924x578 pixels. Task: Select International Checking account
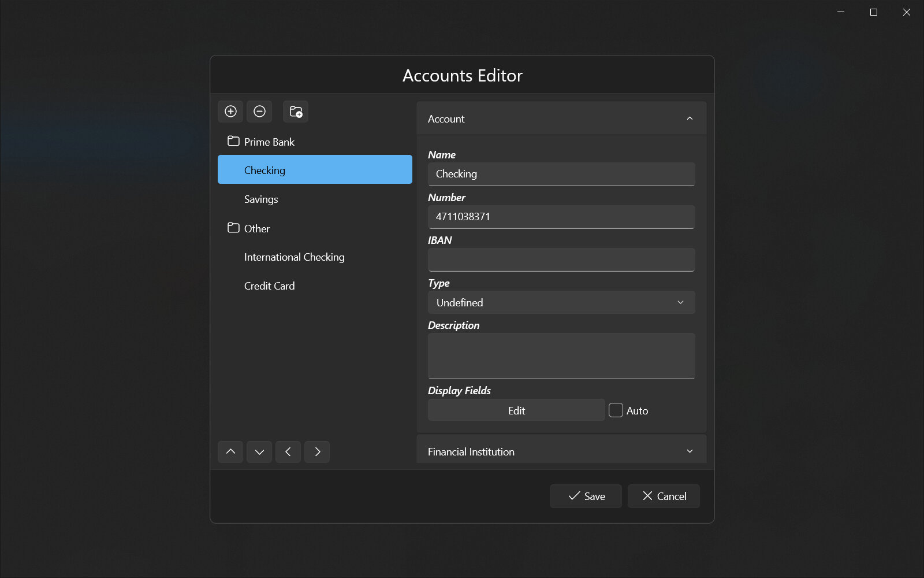pyautogui.click(x=315, y=257)
